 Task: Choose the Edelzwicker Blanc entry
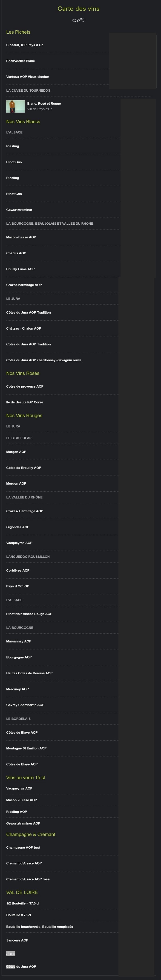coord(20,61)
